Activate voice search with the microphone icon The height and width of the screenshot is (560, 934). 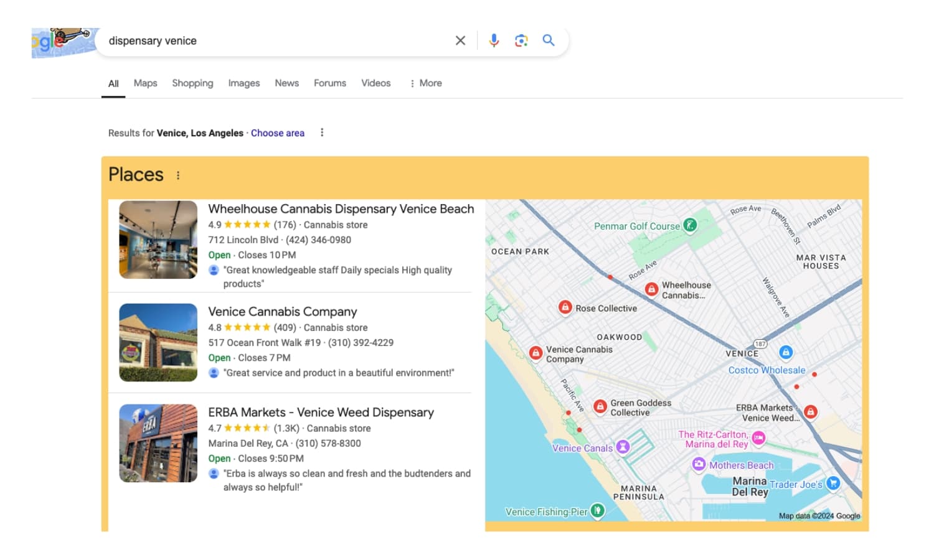point(494,40)
